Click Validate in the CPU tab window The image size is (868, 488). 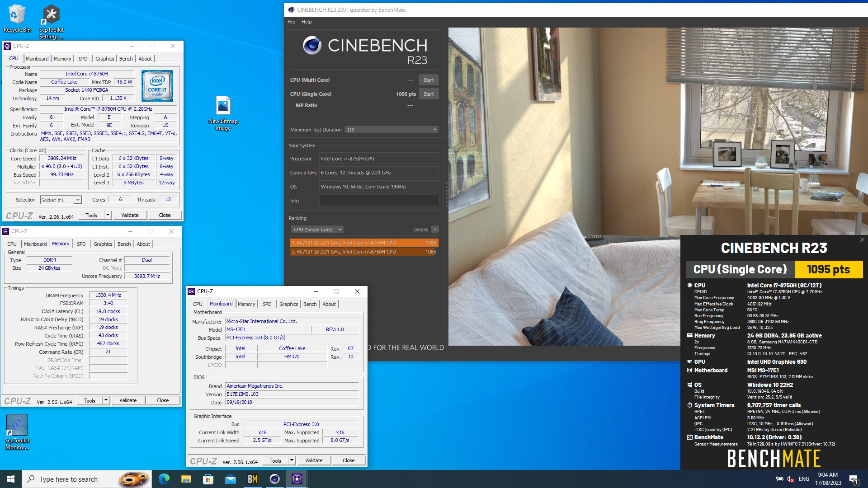(x=130, y=215)
